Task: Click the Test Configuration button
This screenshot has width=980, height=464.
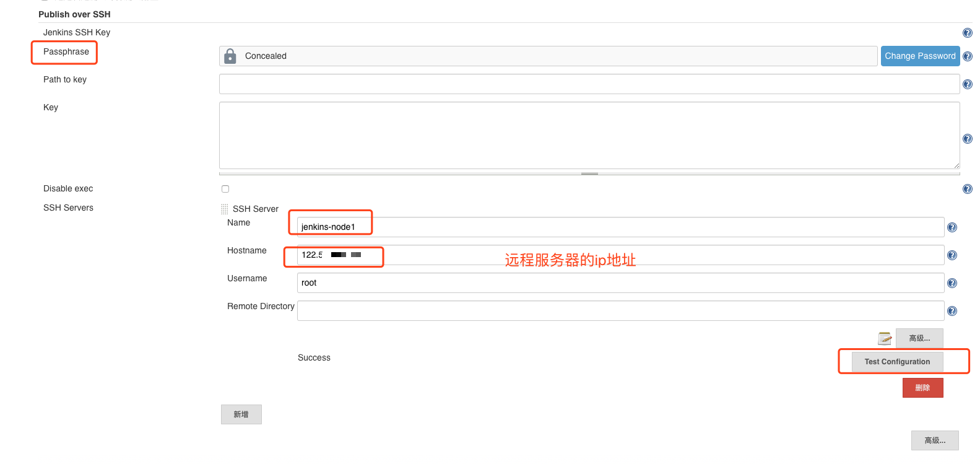Action: pos(897,362)
